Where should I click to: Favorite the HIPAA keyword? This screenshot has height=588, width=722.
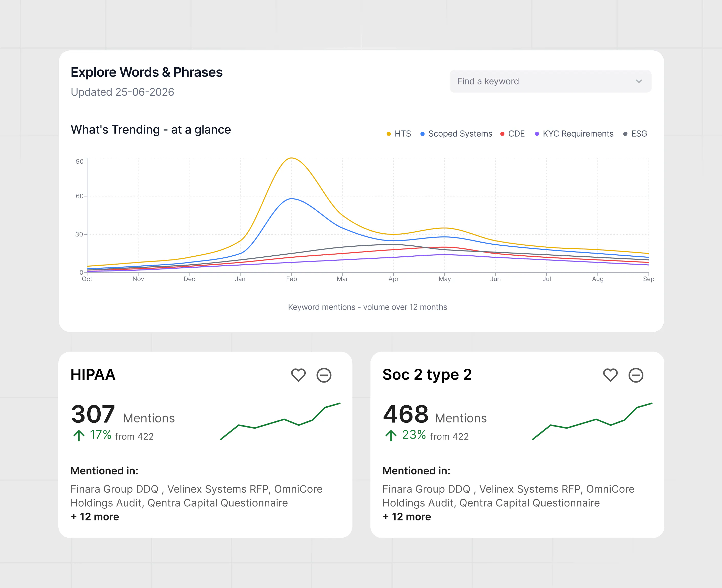pos(298,375)
